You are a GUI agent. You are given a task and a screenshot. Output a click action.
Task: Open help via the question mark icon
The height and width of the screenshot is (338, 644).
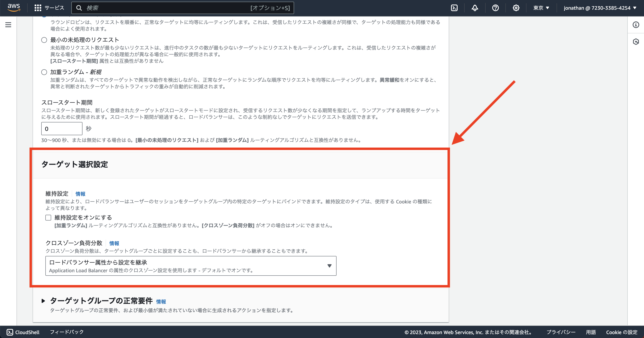pos(496,8)
